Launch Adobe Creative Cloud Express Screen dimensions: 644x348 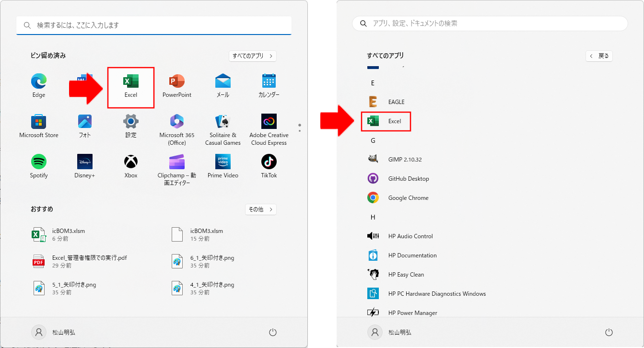coord(269,129)
